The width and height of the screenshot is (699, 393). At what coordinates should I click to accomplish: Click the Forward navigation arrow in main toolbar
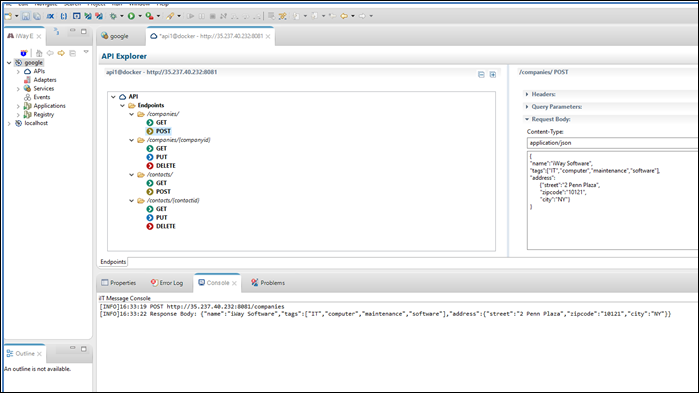[362, 16]
